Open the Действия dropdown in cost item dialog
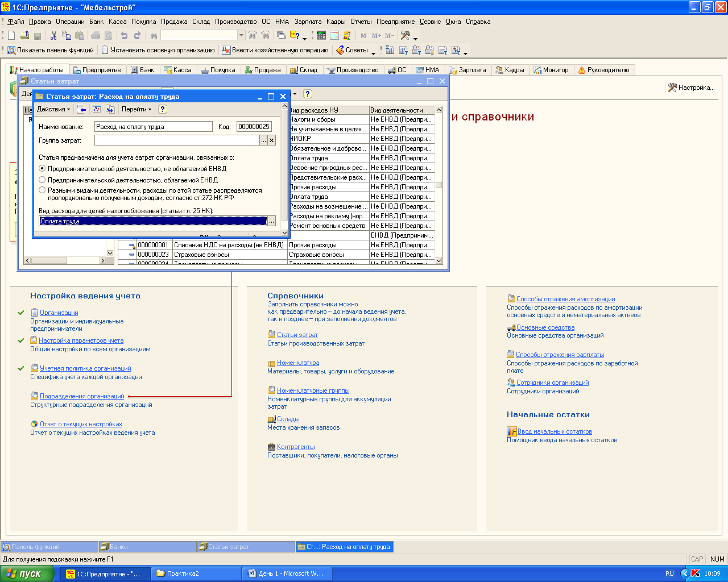This screenshot has height=582, width=728. pyautogui.click(x=53, y=109)
